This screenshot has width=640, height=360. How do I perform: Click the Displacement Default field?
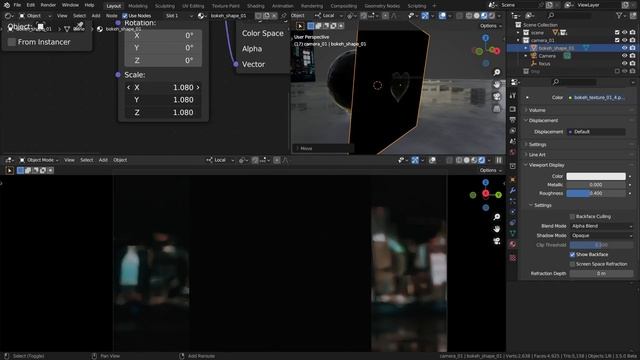pos(596,132)
